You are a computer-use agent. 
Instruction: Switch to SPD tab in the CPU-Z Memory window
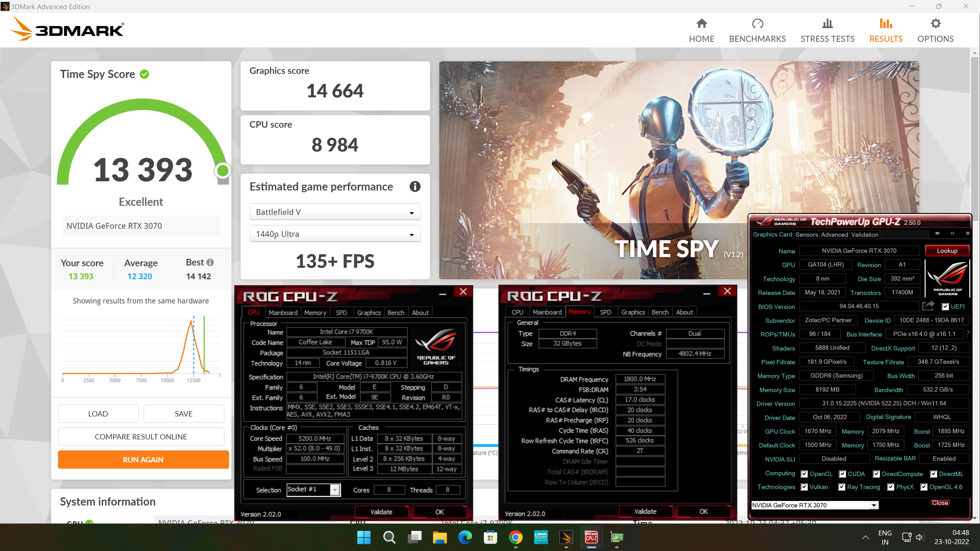tap(605, 312)
